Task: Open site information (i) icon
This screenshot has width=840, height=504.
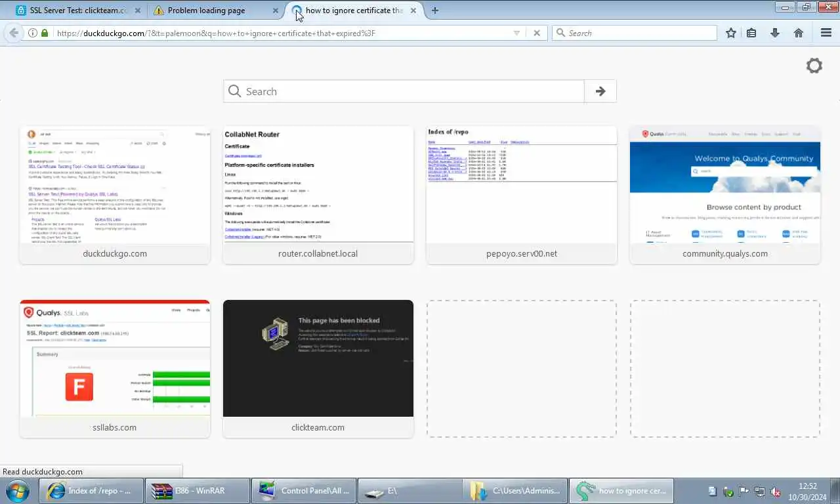Action: (33, 33)
